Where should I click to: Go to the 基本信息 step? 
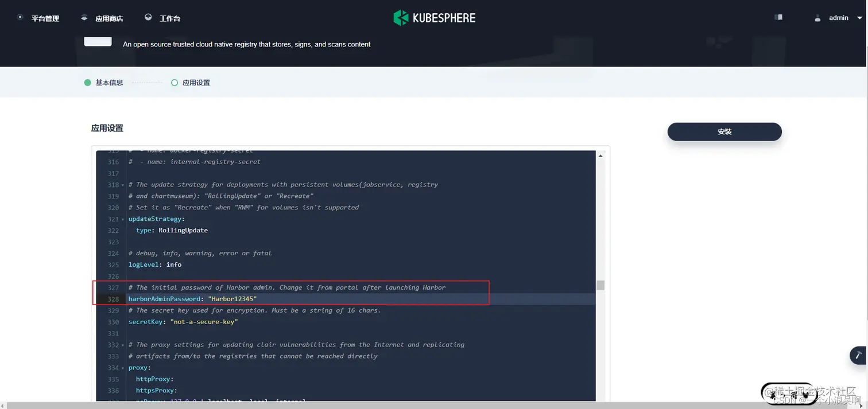(109, 83)
